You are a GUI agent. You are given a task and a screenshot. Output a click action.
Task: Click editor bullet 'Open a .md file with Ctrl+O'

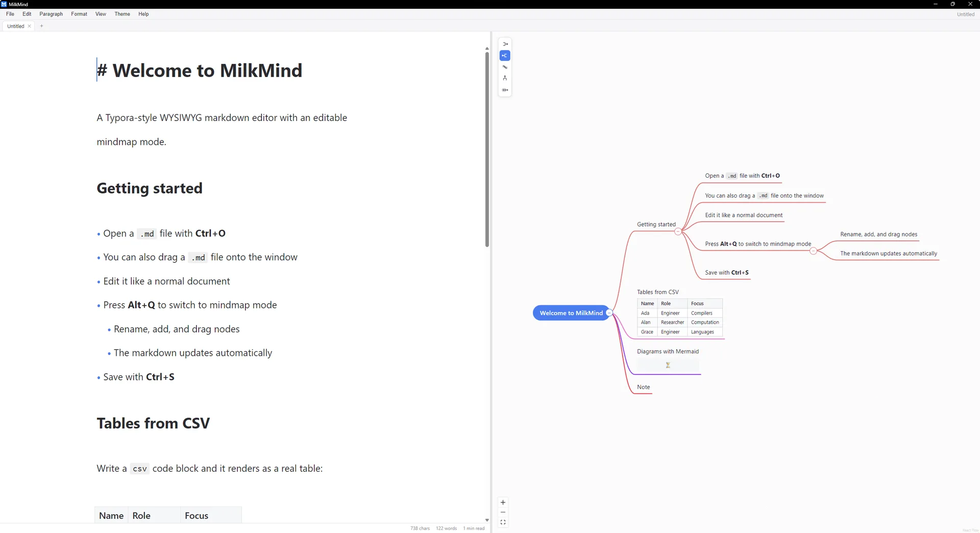pyautogui.click(x=164, y=233)
